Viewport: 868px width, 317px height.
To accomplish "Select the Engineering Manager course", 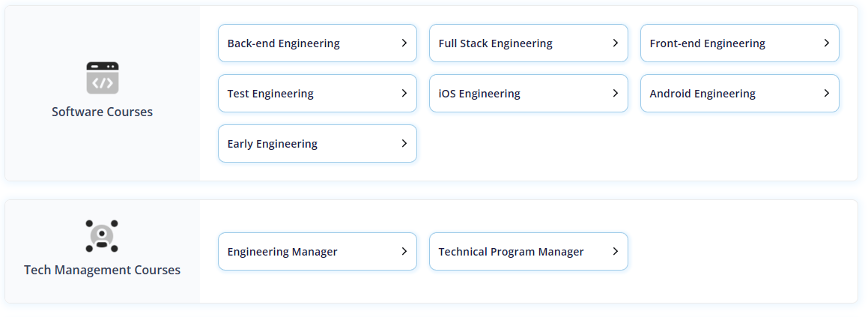I will pos(318,252).
